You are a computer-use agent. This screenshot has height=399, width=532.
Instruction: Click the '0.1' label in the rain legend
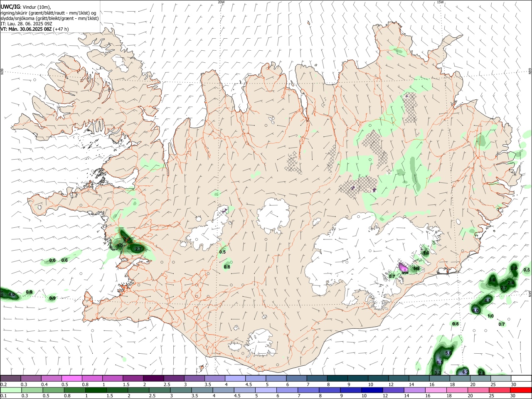[3, 396]
